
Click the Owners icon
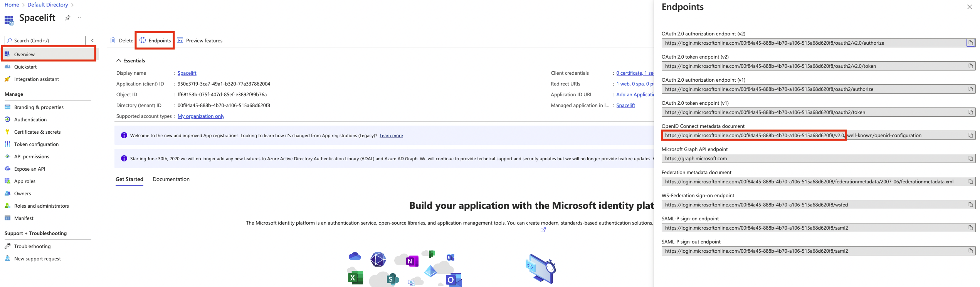(7, 193)
